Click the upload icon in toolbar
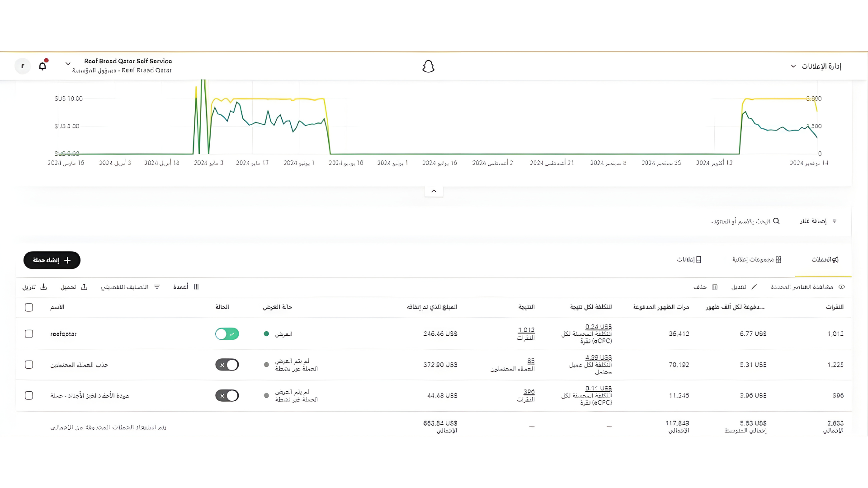Image resolution: width=868 pixels, height=488 pixels. click(x=84, y=287)
